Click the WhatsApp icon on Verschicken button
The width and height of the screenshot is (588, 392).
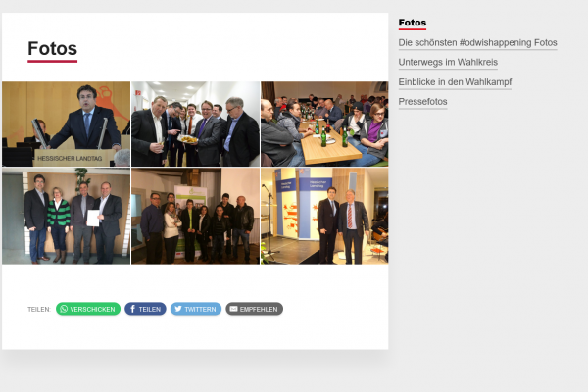(64, 309)
